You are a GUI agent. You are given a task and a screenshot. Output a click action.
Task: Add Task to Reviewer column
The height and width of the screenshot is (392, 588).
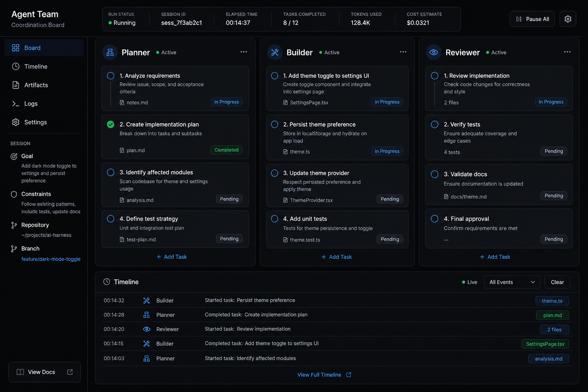(495, 257)
